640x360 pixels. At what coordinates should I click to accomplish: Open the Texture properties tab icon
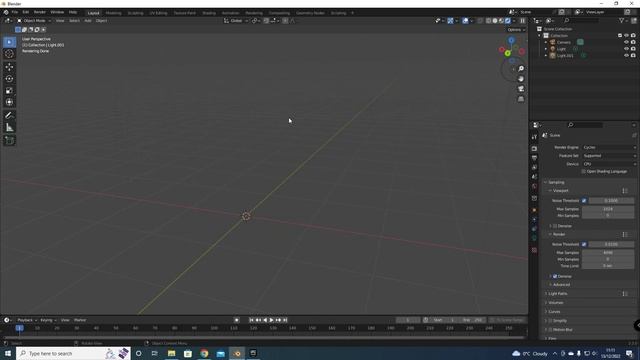[534, 250]
